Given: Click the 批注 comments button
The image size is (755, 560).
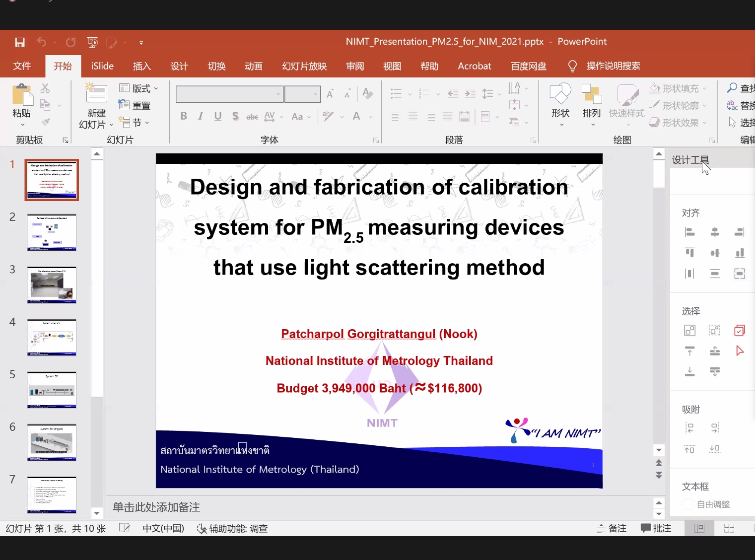Looking at the screenshot, I should point(656,528).
